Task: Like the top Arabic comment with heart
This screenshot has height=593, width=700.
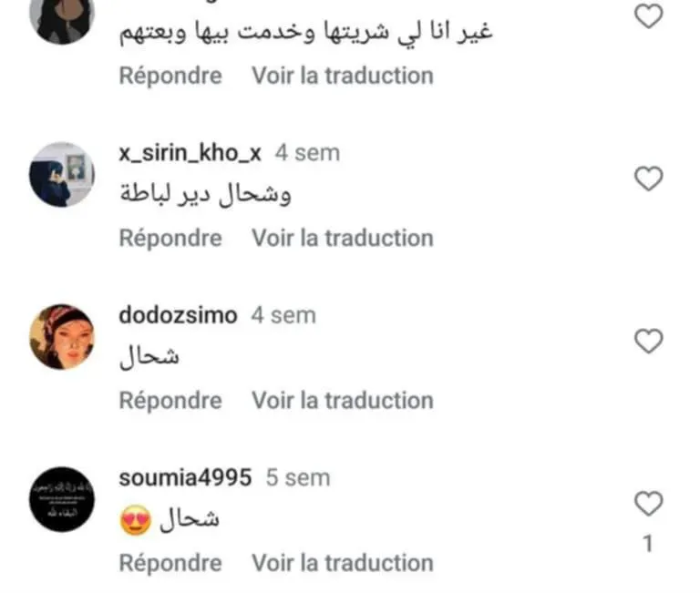Action: (x=648, y=16)
